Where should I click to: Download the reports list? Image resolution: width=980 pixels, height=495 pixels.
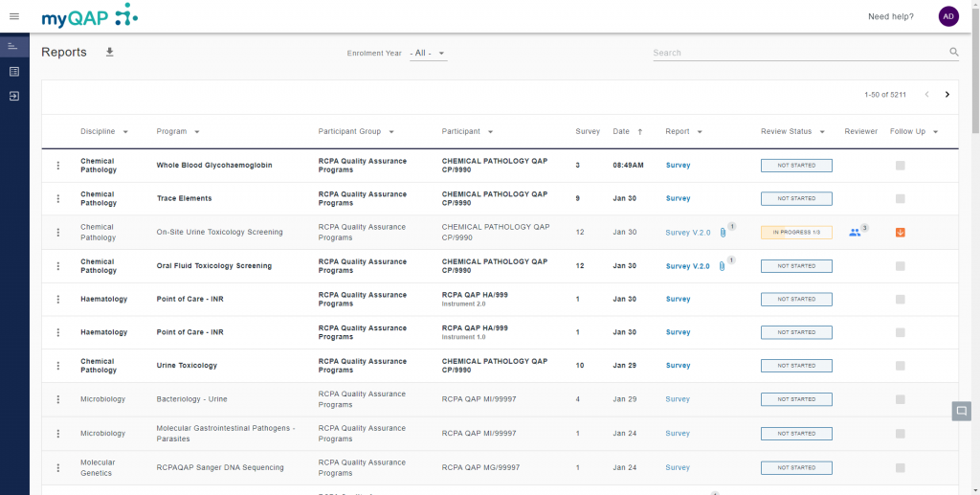(109, 52)
